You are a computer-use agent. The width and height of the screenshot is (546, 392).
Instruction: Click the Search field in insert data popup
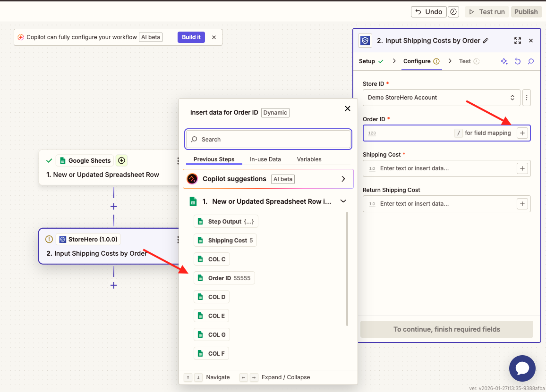tap(268, 140)
